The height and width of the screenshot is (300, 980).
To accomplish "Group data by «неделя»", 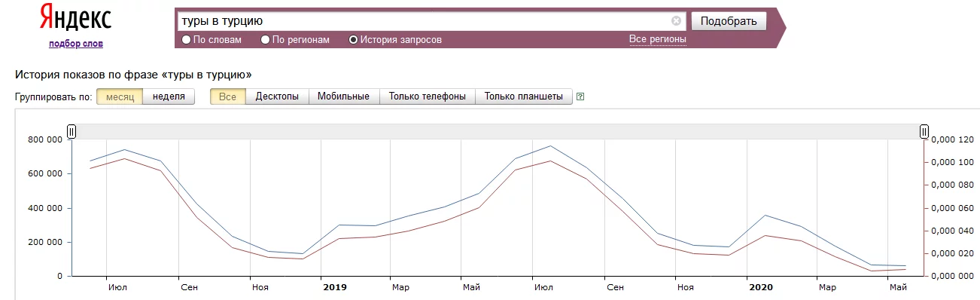I will [x=169, y=96].
